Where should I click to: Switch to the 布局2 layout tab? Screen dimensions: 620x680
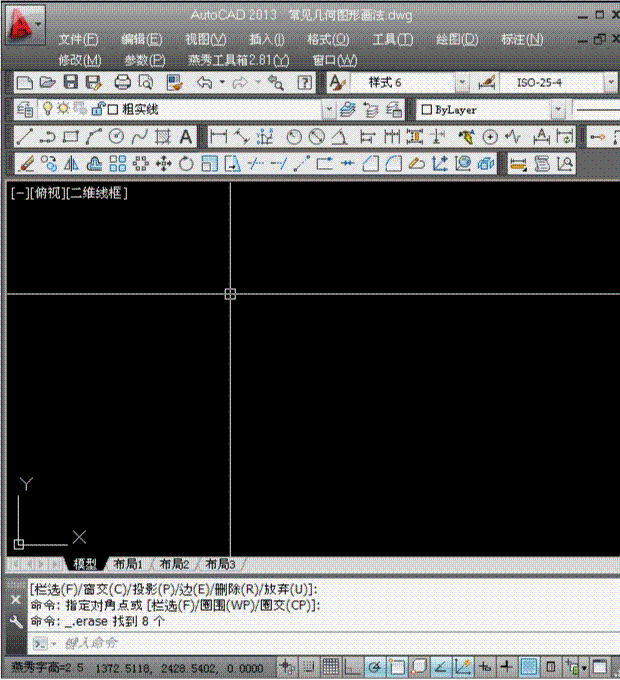pos(174,564)
